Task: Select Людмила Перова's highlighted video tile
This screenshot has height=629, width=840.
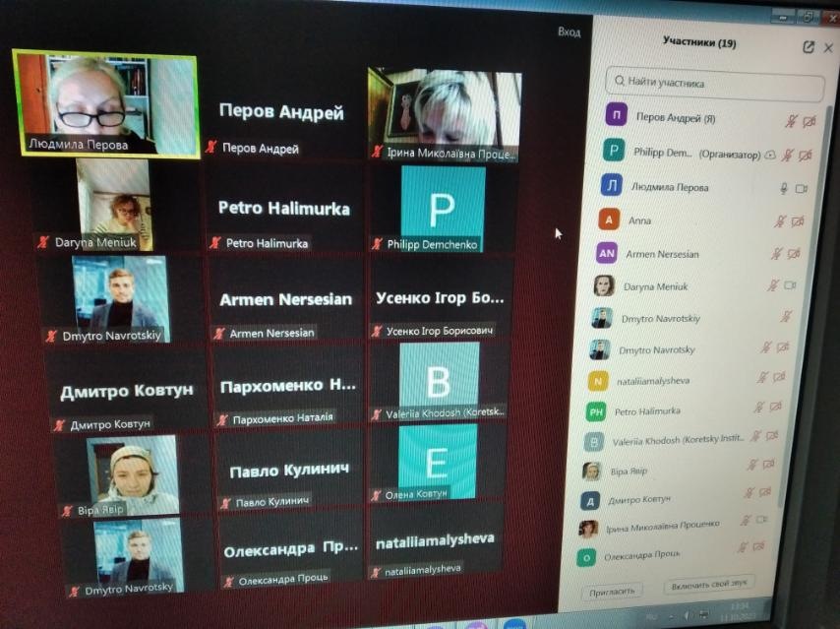Action: click(105, 103)
